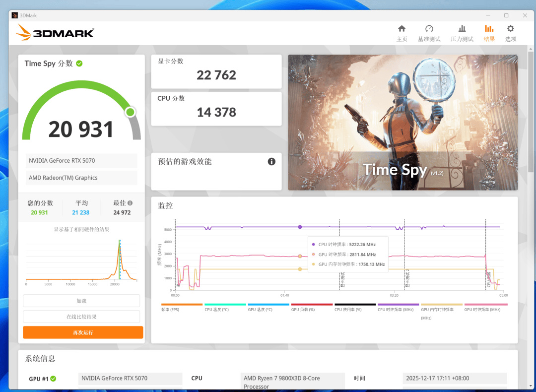Click the Time Spy preview image

coord(402,123)
